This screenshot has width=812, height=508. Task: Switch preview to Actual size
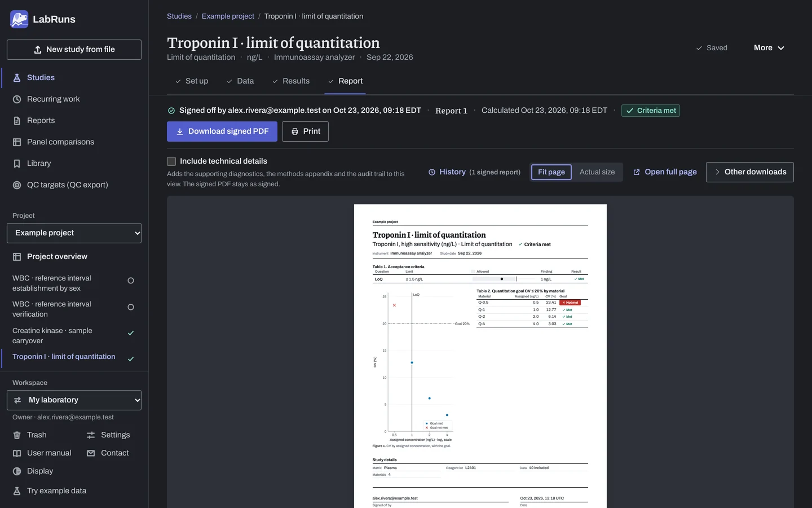click(597, 172)
